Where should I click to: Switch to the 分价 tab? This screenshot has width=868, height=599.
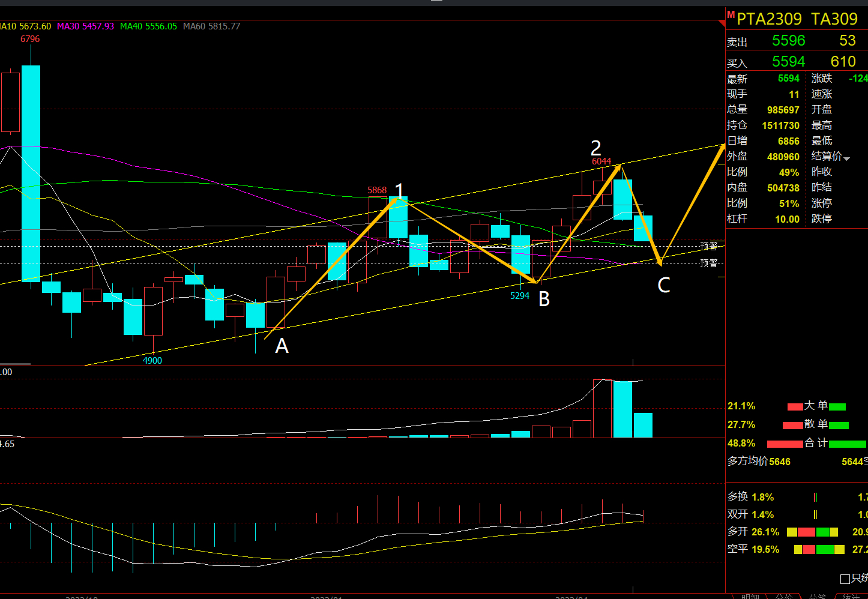(783, 597)
